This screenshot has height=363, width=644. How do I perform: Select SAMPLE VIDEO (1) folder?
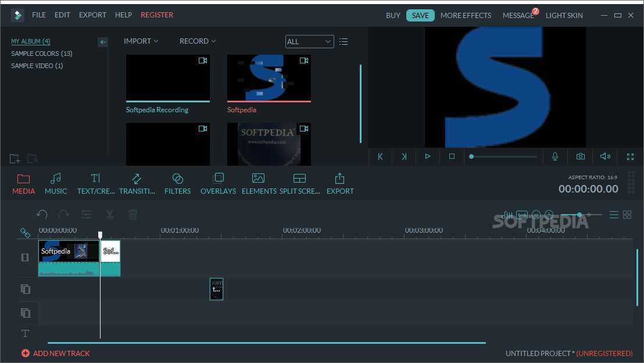pos(37,66)
